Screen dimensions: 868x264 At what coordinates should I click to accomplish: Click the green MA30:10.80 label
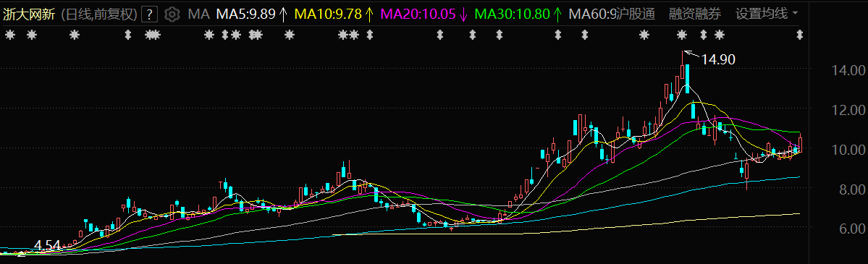tap(519, 14)
